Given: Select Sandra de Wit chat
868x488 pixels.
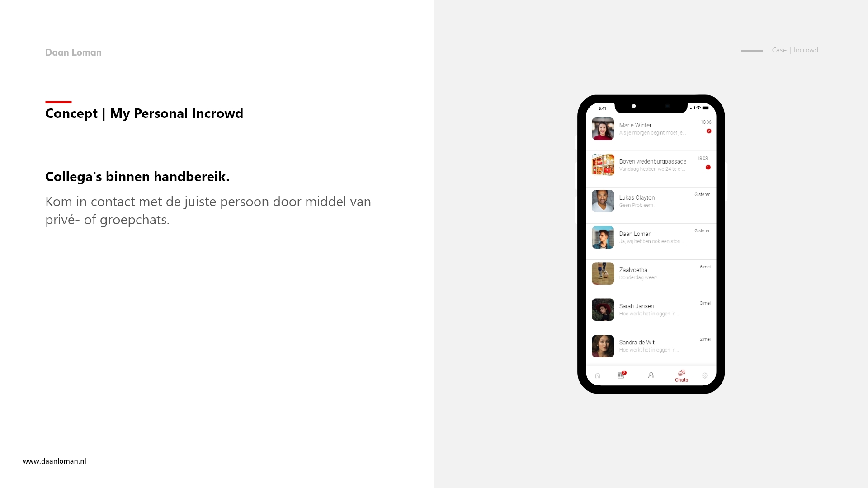Looking at the screenshot, I should (650, 346).
